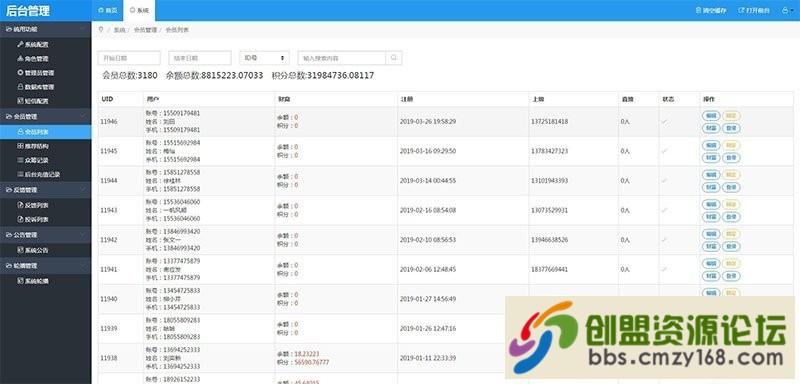Select 会员列表 in the sidebar
The width and height of the screenshot is (800, 384).
point(45,132)
